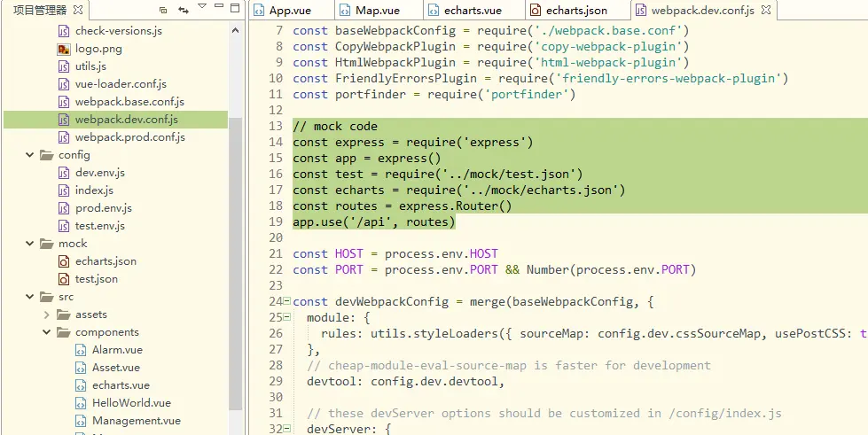Click the HOST constant name on line 21
The image size is (868, 435).
348,253
